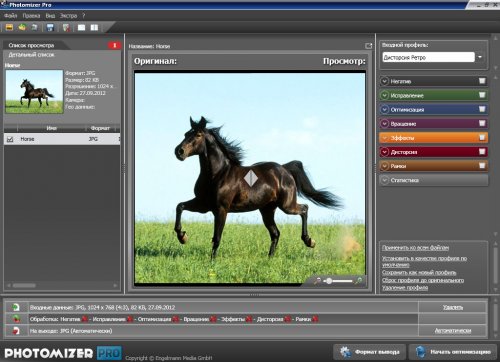This screenshot has width=500, height=362.
Task: Click the Начать оптимизацию button
Action: click(x=453, y=352)
